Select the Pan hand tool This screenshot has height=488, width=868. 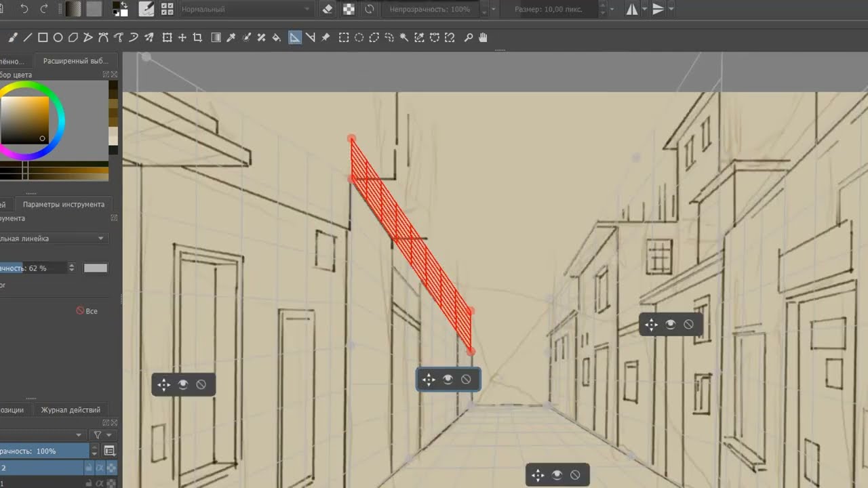(x=483, y=38)
